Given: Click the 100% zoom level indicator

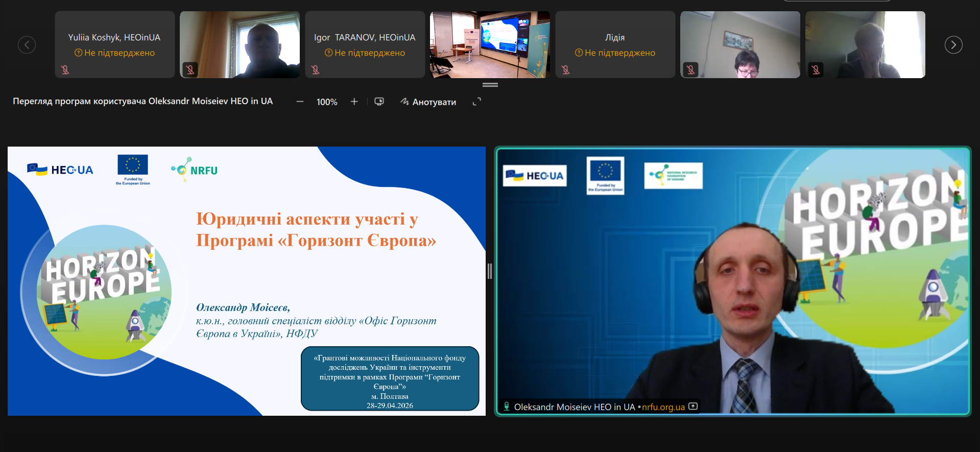Looking at the screenshot, I should pos(327,102).
